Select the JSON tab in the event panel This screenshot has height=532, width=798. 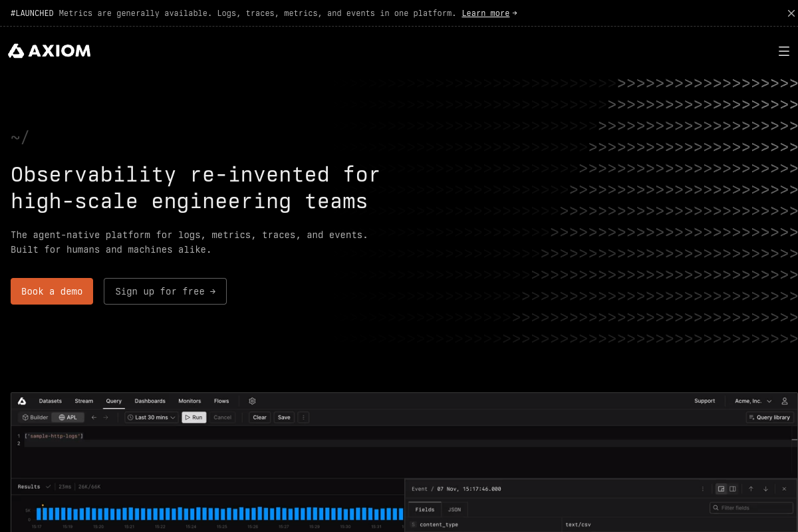click(454, 509)
